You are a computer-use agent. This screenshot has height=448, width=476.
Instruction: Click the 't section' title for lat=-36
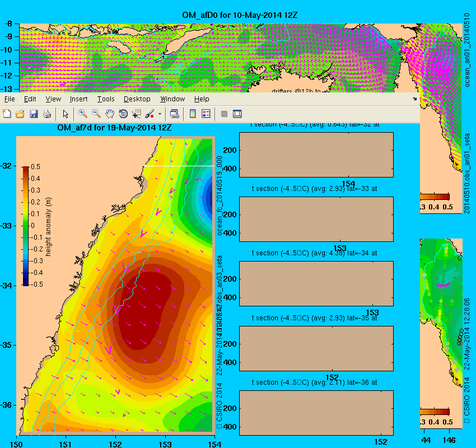(315, 382)
